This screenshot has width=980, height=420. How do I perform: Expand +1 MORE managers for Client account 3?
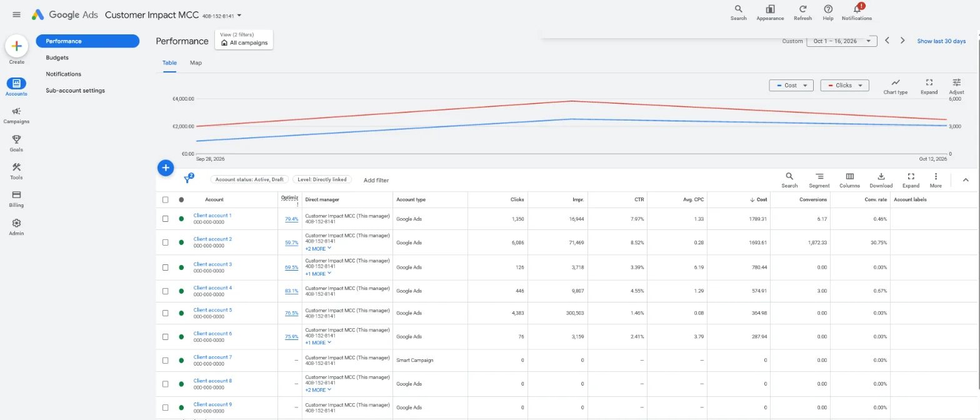point(318,274)
